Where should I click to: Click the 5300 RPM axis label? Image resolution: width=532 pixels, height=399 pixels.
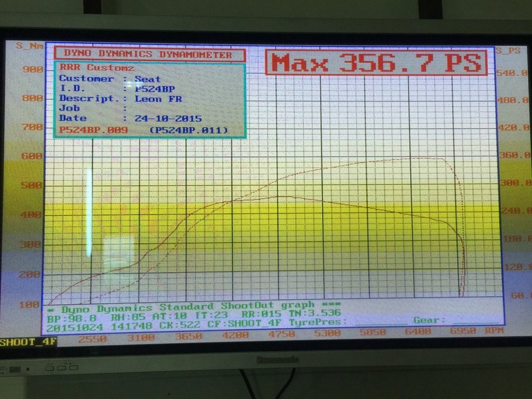327,333
